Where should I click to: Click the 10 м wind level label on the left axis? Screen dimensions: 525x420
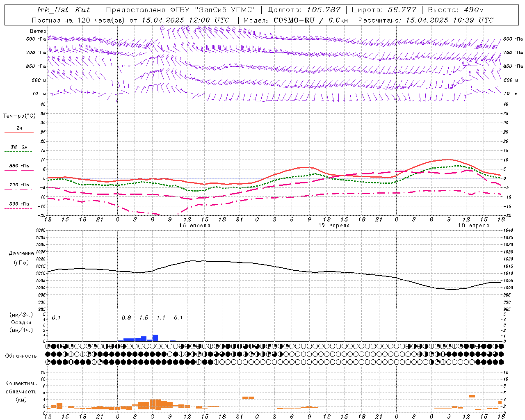tap(39, 94)
